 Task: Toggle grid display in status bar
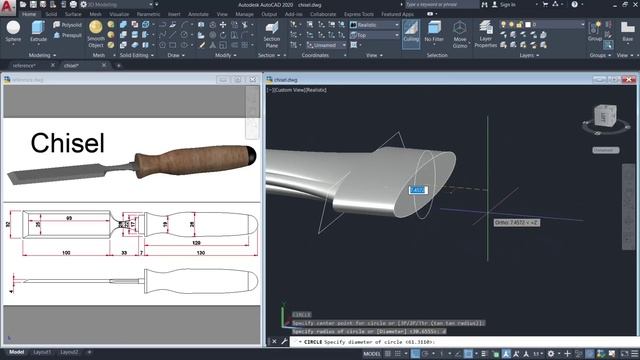point(388,353)
